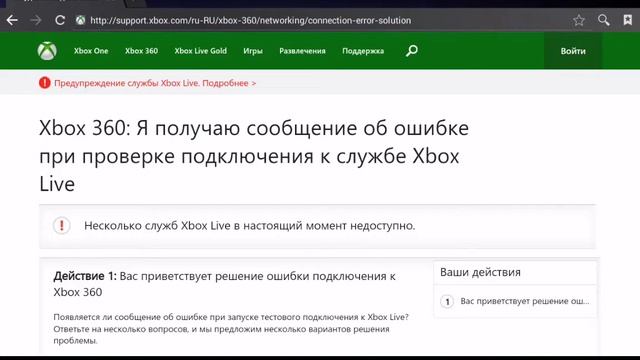Open the Xbox 360 menu
640x360 pixels.
141,51
